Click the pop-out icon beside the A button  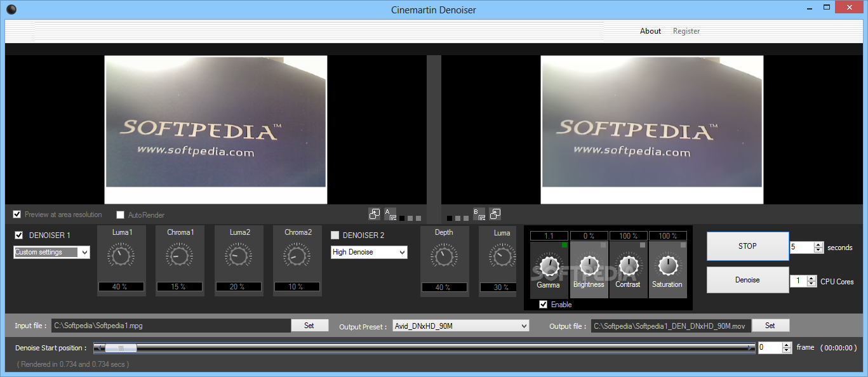click(375, 214)
